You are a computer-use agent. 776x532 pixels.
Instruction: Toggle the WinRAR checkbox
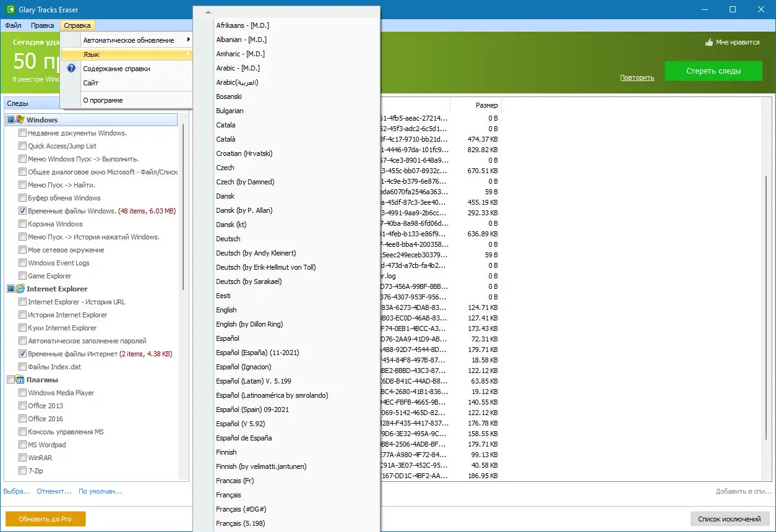tap(22, 458)
